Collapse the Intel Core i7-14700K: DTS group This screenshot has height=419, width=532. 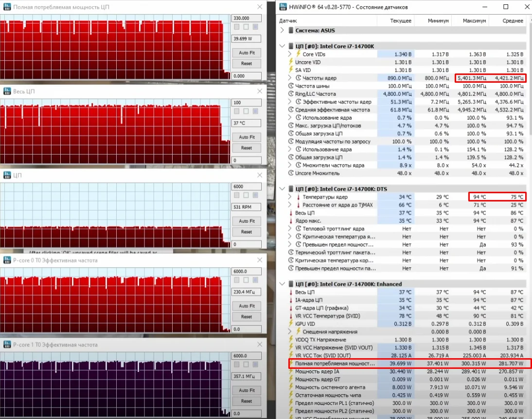click(x=282, y=189)
